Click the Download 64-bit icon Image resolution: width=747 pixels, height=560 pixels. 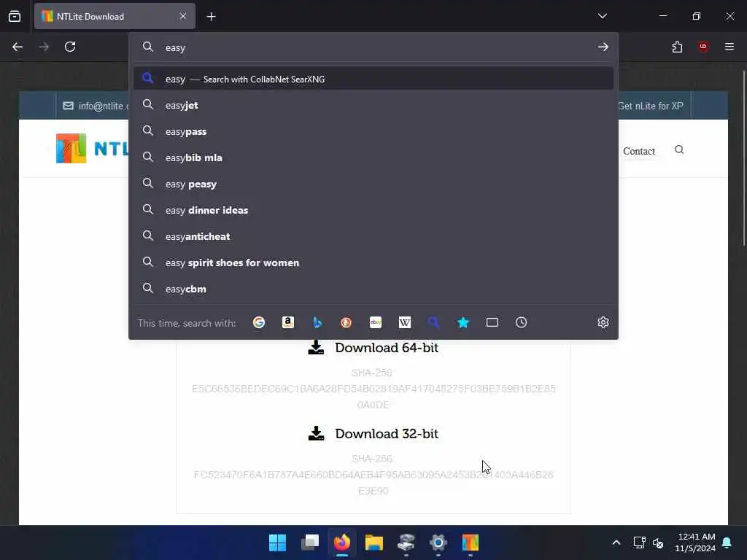coord(316,348)
